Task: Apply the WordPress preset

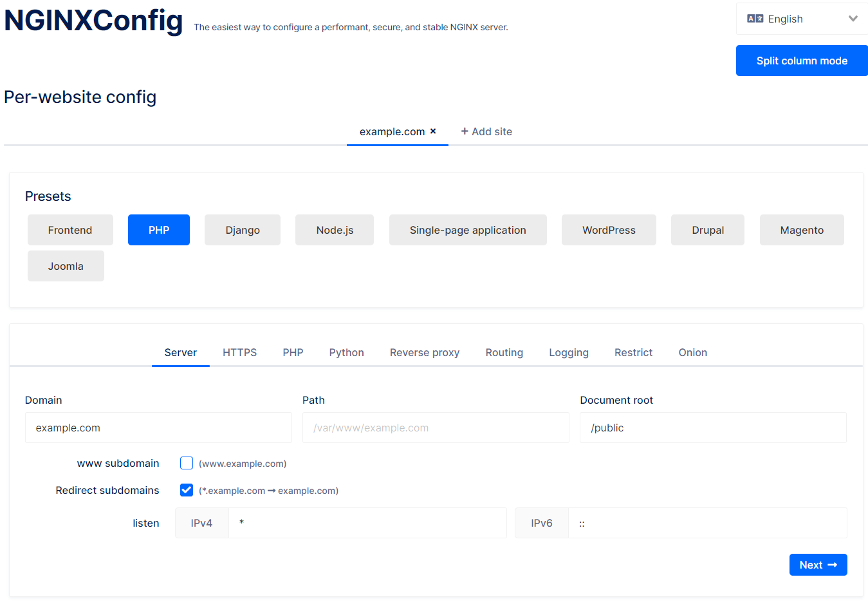Action: point(608,229)
